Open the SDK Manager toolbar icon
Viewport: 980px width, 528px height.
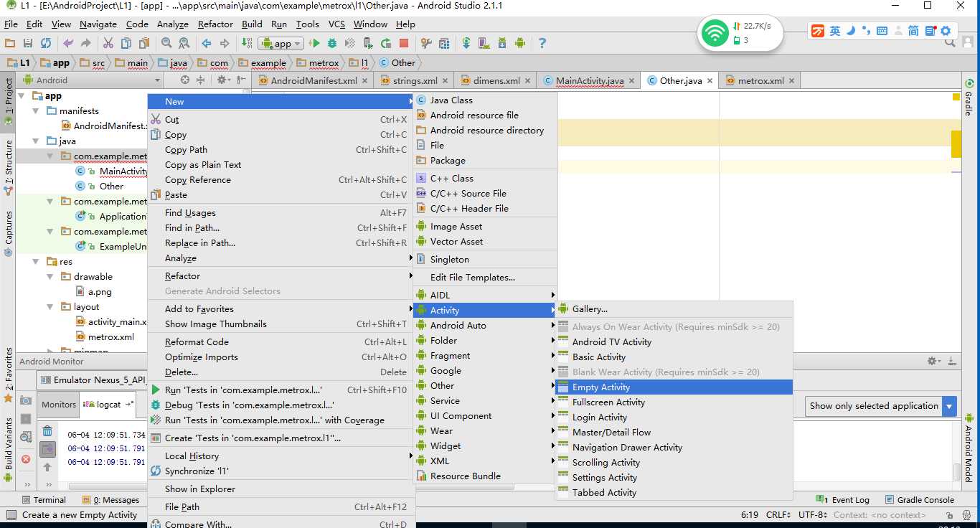(x=502, y=43)
